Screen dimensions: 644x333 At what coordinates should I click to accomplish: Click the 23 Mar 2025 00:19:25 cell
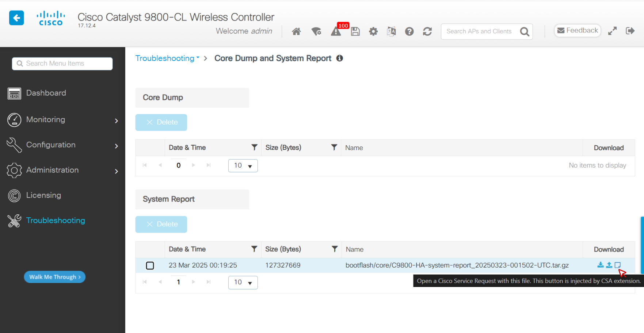203,265
